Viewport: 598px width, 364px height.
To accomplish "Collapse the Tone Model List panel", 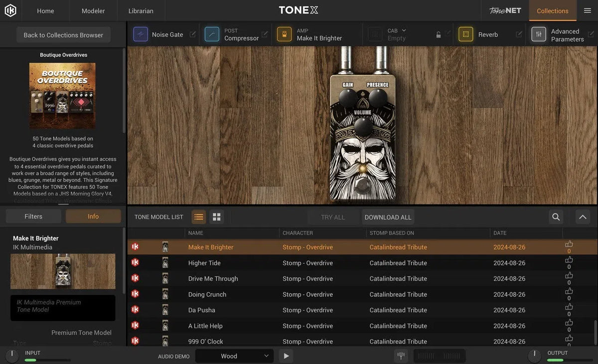I will point(582,217).
